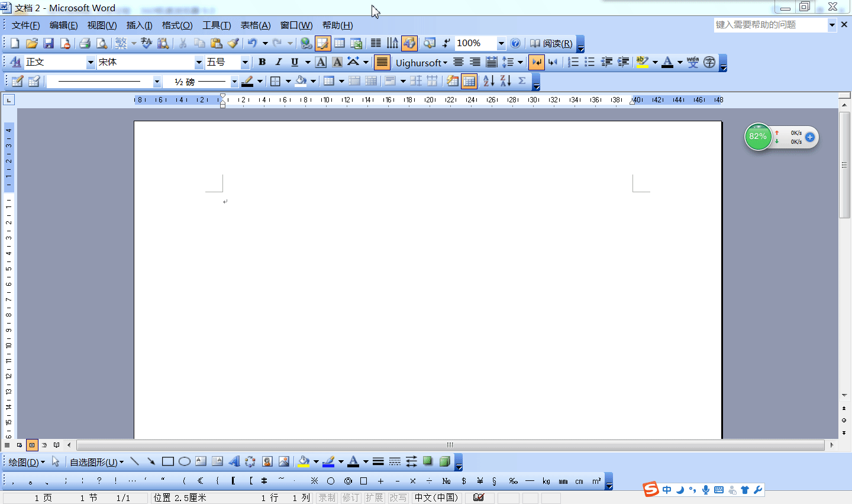Open the 绘图(D) drawing menu
This screenshot has width=852, height=504.
(x=27, y=462)
